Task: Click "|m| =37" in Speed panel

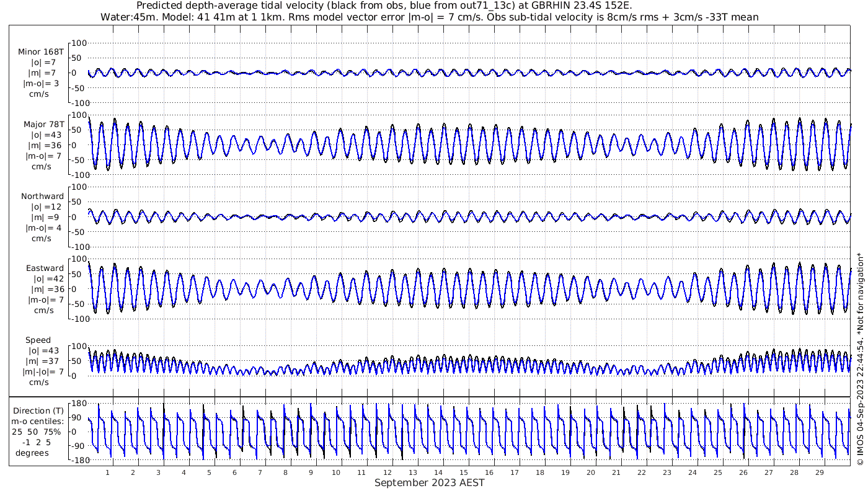Action: click(43, 361)
